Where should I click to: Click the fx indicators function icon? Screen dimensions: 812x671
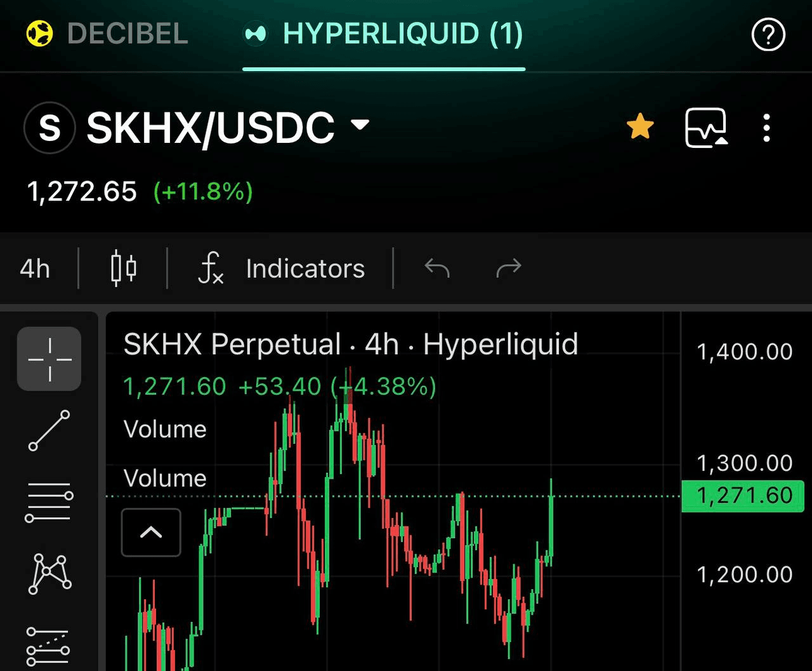(x=211, y=269)
